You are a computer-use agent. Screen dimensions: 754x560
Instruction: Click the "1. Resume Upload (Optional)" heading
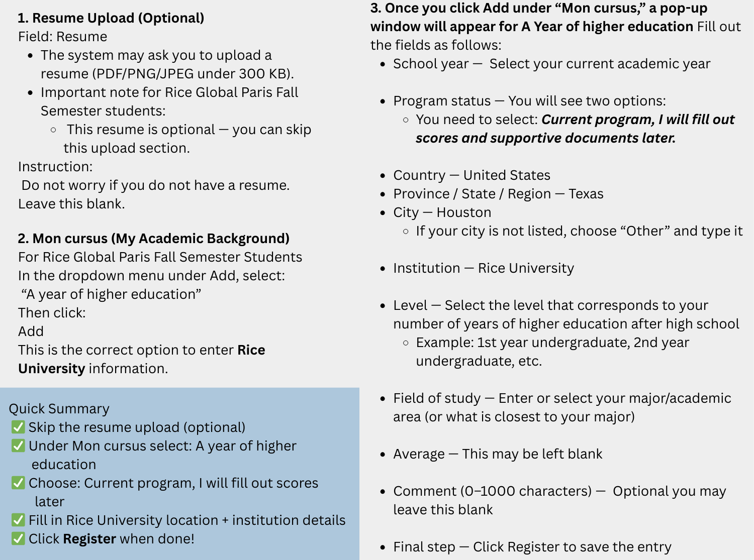coord(111,18)
